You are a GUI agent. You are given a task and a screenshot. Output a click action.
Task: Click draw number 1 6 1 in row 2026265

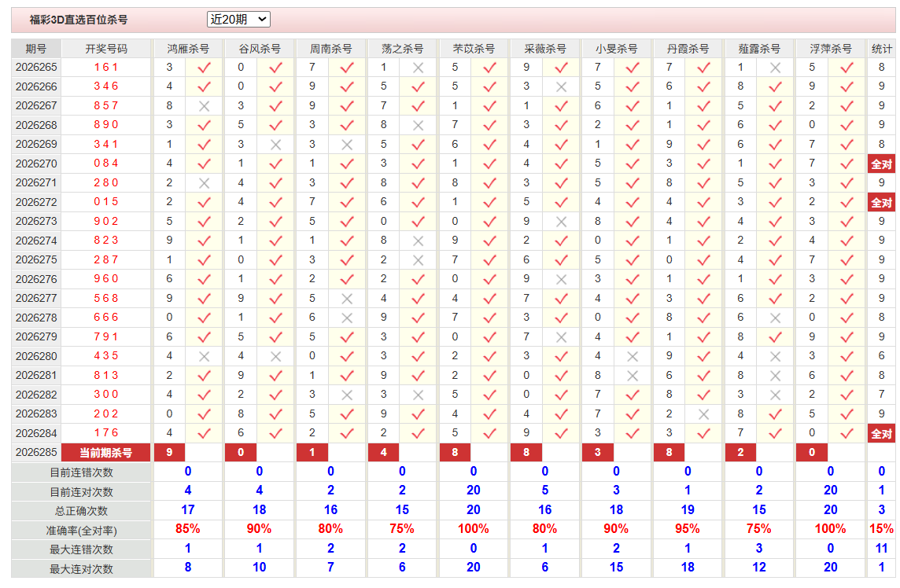(x=106, y=67)
